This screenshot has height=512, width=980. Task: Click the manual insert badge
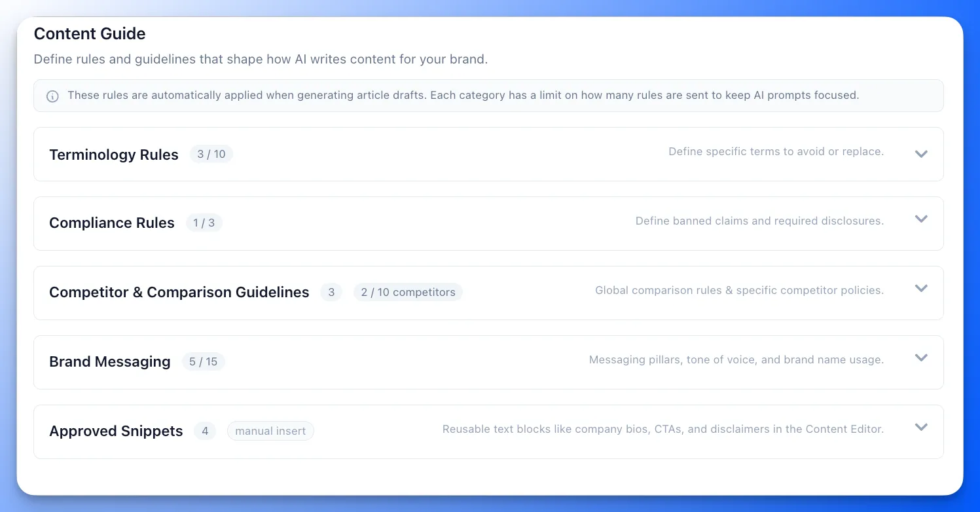click(270, 431)
